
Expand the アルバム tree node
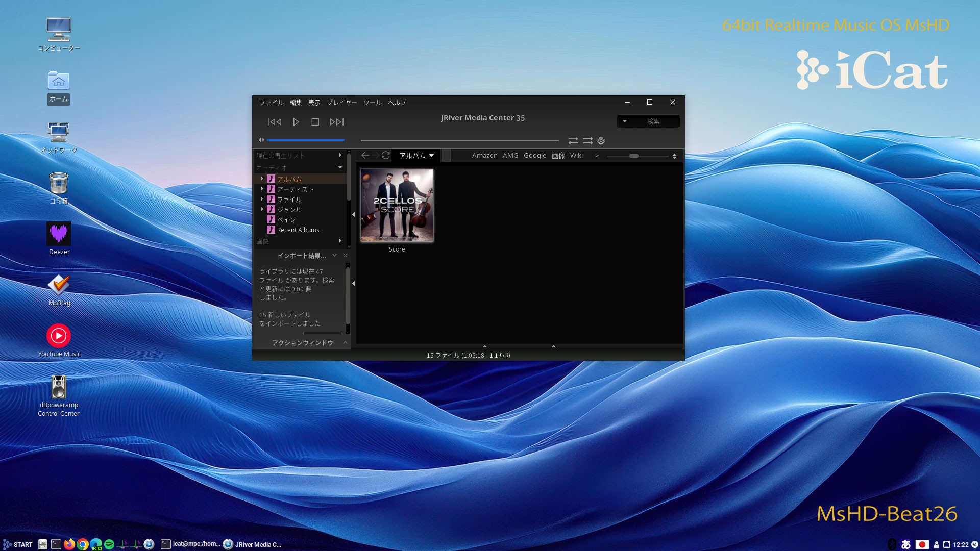(x=262, y=179)
